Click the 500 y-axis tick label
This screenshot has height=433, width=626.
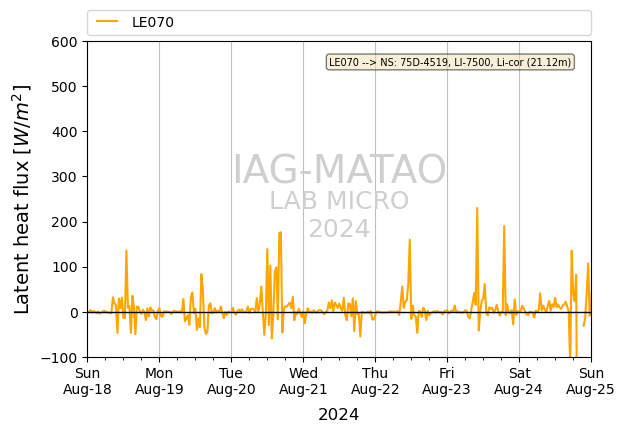pyautogui.click(x=64, y=87)
